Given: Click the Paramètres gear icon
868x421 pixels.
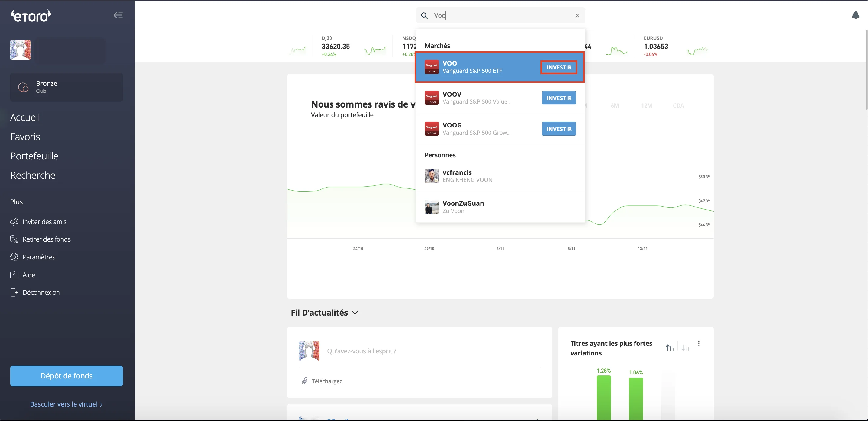Looking at the screenshot, I should click(14, 257).
